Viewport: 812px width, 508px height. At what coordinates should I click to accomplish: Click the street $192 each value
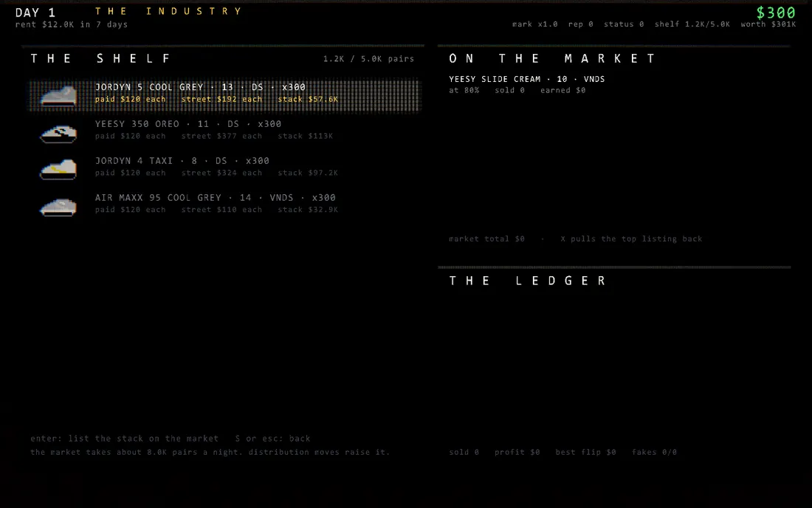coord(221,99)
